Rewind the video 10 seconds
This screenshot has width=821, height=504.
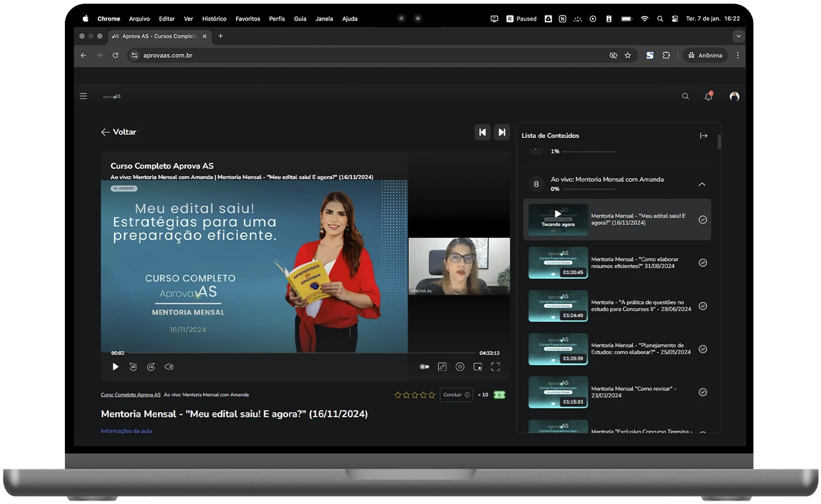tap(133, 367)
